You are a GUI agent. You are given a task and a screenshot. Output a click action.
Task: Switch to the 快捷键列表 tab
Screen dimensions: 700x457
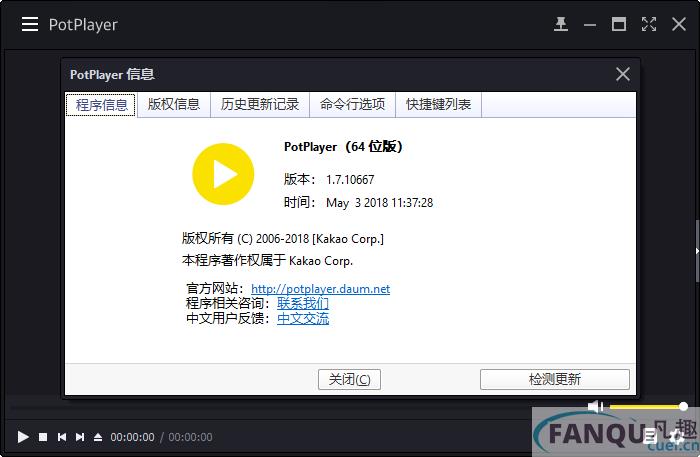[438, 105]
